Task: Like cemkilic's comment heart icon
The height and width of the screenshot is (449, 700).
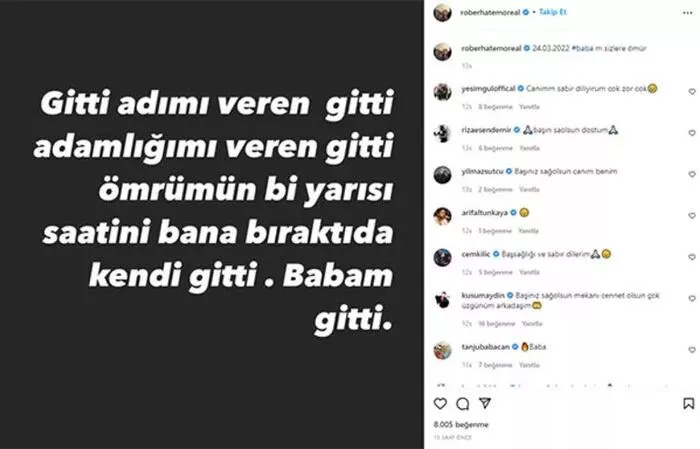Action: [x=692, y=257]
